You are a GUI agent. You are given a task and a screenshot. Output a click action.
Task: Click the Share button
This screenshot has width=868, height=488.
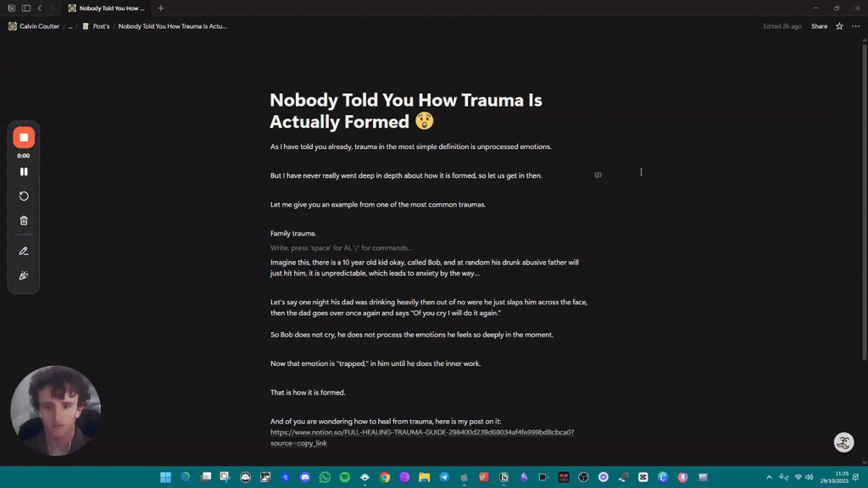[x=819, y=26]
